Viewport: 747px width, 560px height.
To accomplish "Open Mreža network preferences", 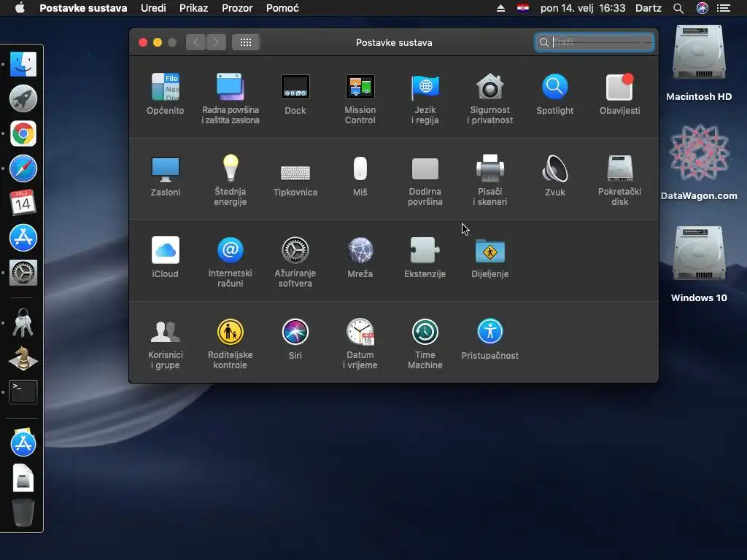I will click(x=360, y=257).
